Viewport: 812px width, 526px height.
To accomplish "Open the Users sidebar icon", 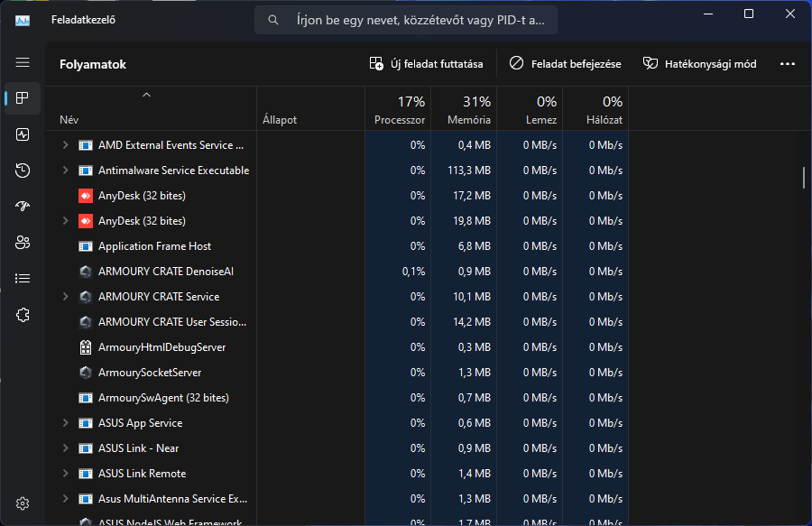I will (x=23, y=243).
